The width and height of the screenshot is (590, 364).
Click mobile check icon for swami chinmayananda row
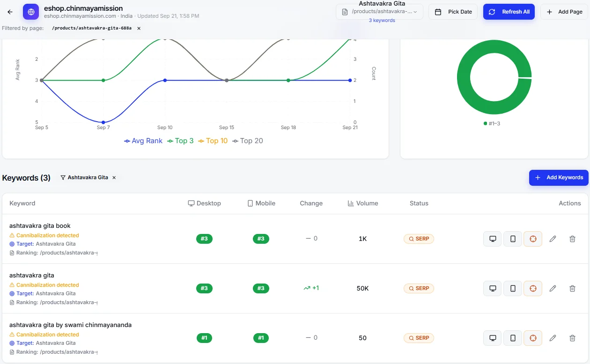tap(513, 338)
